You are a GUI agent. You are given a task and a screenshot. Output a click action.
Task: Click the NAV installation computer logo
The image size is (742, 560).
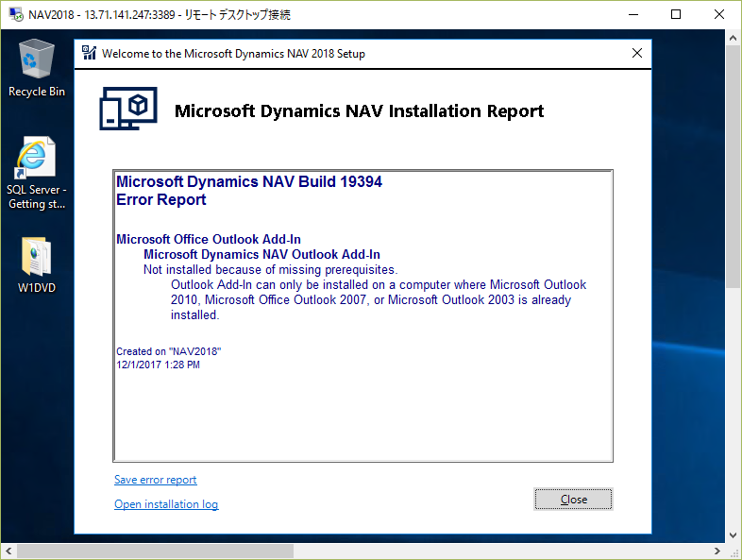pos(128,109)
